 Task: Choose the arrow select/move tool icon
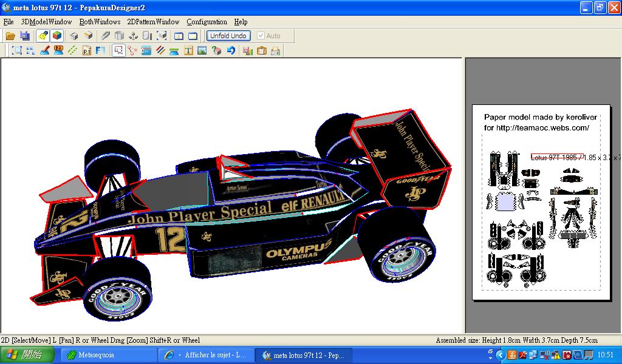point(118,51)
